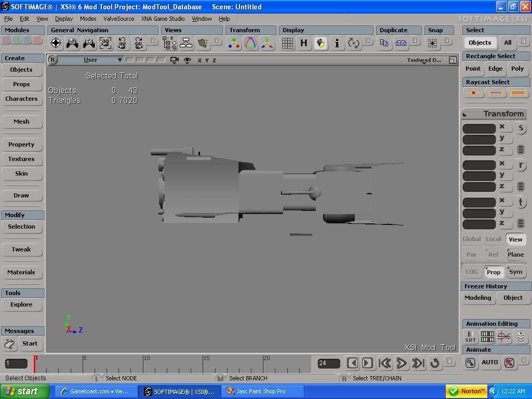532x399 pixels.
Task: Click the Mesh button
Action: tap(21, 122)
